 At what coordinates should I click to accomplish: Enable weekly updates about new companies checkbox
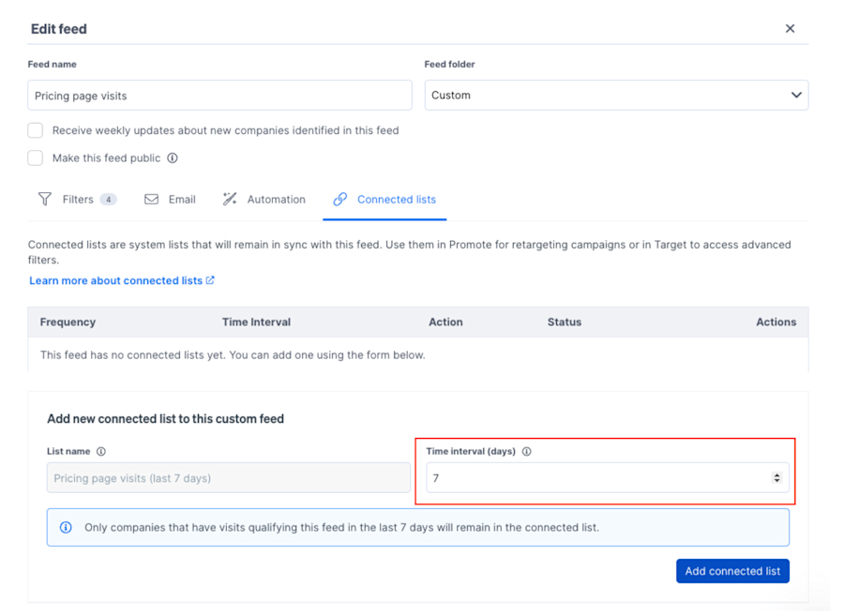pyautogui.click(x=35, y=130)
